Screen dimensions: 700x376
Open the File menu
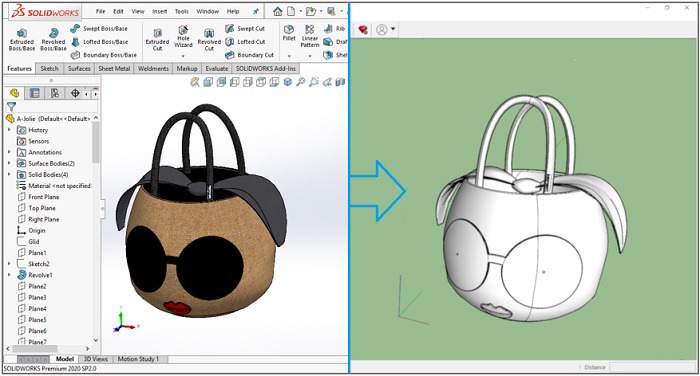[x=100, y=12]
